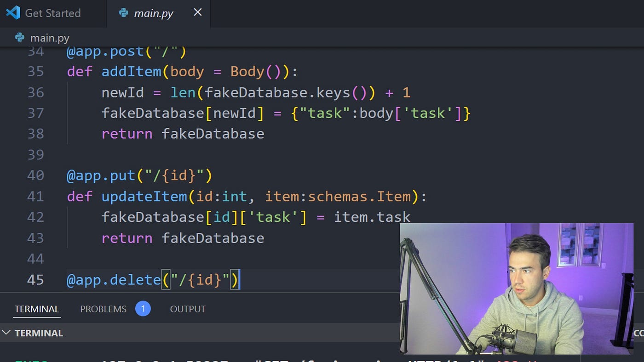Click line number 45 in the gutter
Viewport: 644px width, 362px height.
[x=35, y=280]
